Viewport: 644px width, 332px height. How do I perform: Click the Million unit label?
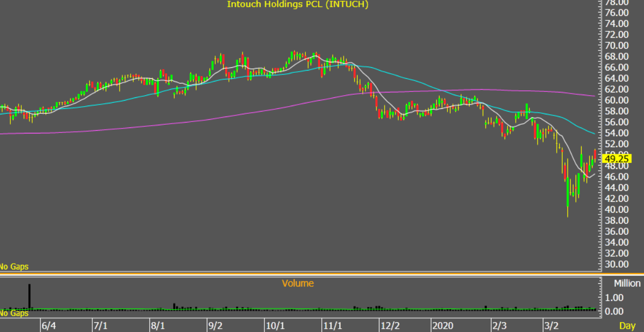click(x=627, y=283)
